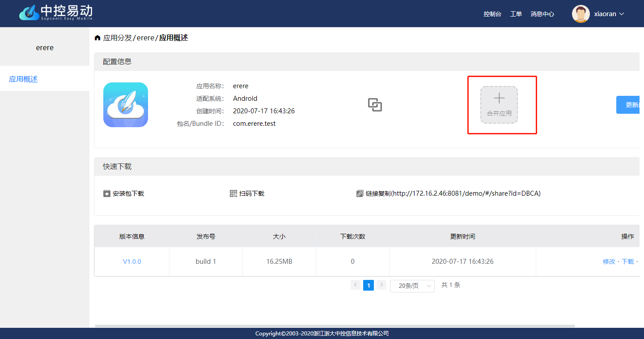Click 安装包下载 text link

tap(128, 193)
